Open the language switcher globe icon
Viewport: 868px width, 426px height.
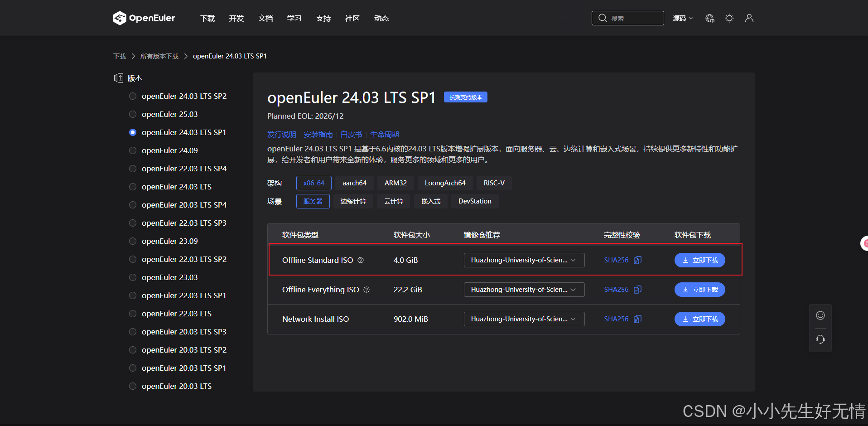coord(709,18)
